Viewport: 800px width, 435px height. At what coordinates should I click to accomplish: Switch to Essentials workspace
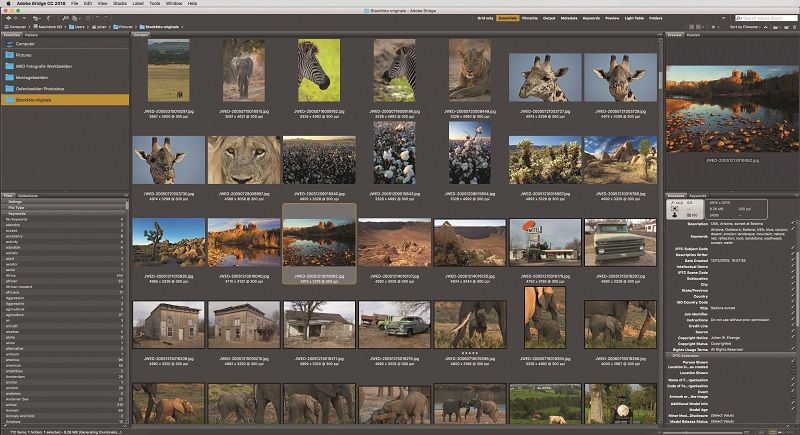point(507,18)
